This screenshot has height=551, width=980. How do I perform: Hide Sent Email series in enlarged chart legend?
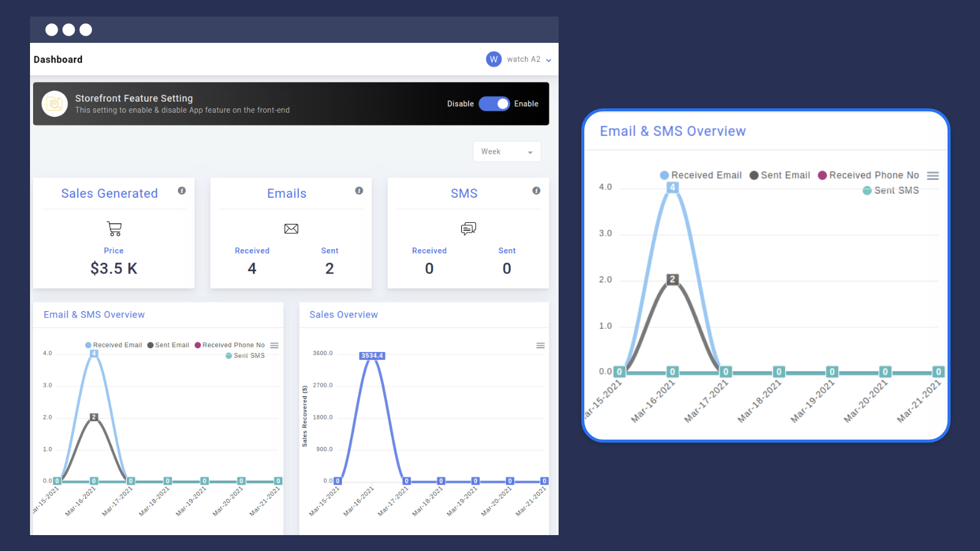coord(780,176)
